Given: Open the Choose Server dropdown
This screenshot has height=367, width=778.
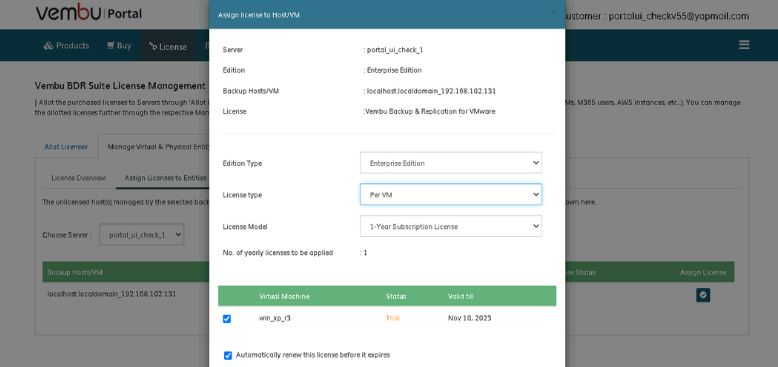Looking at the screenshot, I should click(141, 235).
